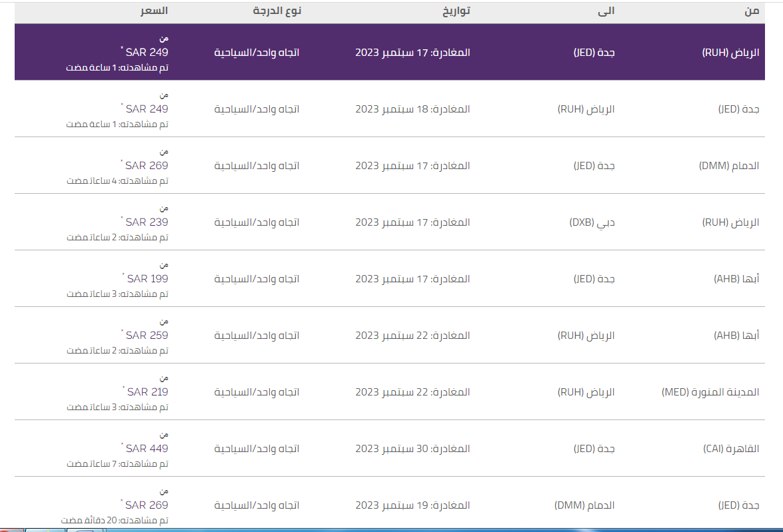Select origin "جدة (JED)" of 18 سبتمبر flight
The height and width of the screenshot is (532, 783).
tap(738, 109)
